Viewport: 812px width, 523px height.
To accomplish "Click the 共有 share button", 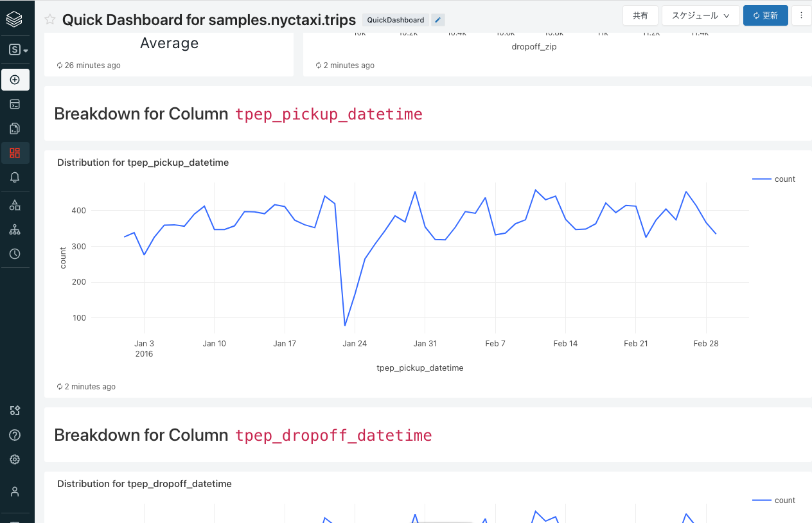I will point(640,15).
